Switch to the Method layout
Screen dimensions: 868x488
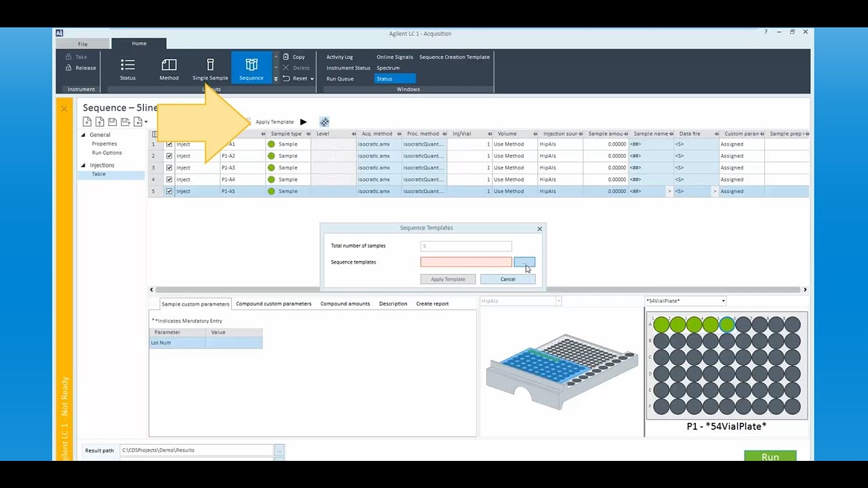(x=169, y=69)
